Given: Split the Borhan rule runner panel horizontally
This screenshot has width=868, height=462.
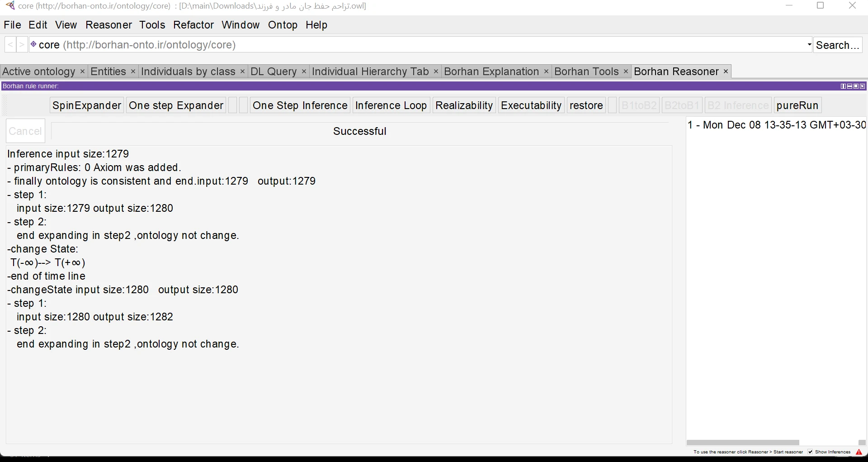Looking at the screenshot, I should (x=850, y=86).
